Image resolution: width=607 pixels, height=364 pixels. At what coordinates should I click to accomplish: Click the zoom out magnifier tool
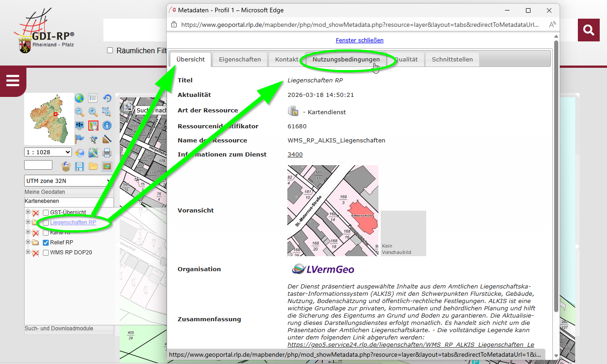pos(80,112)
